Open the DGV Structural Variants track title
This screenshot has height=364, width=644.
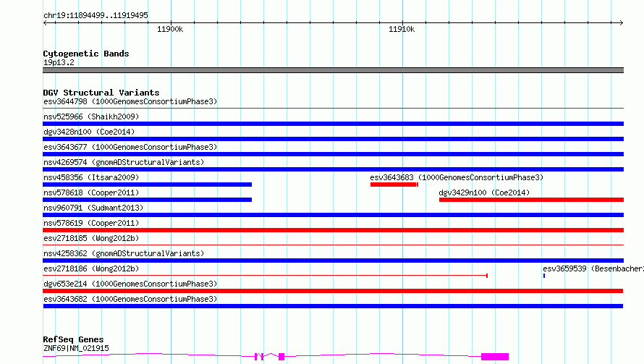coord(101,93)
